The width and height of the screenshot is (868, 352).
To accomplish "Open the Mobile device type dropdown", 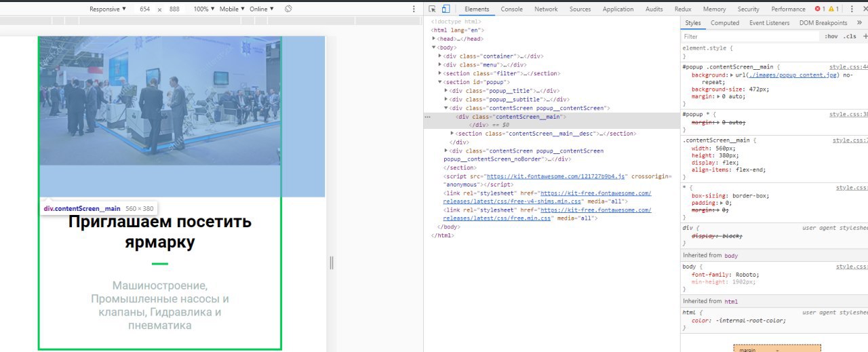I will click(x=232, y=9).
